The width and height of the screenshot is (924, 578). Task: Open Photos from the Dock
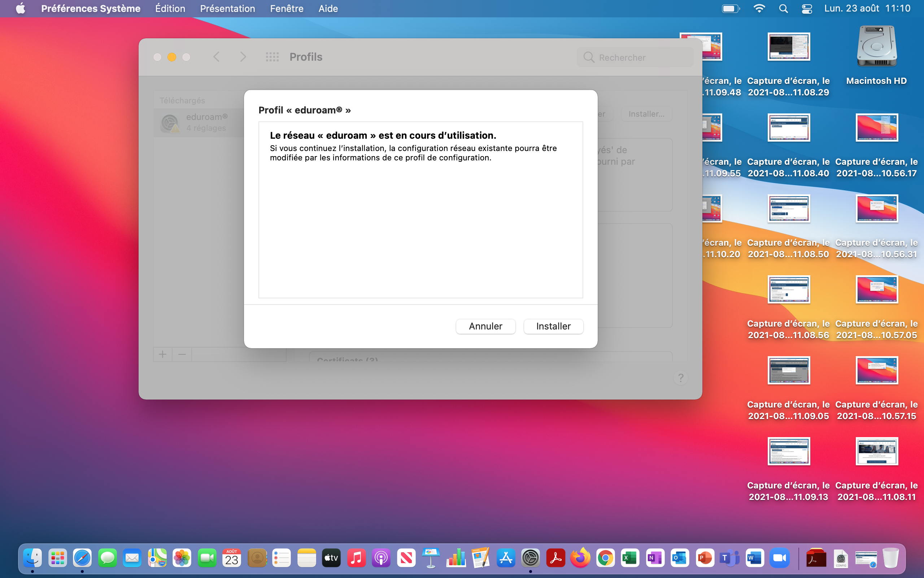[182, 558]
